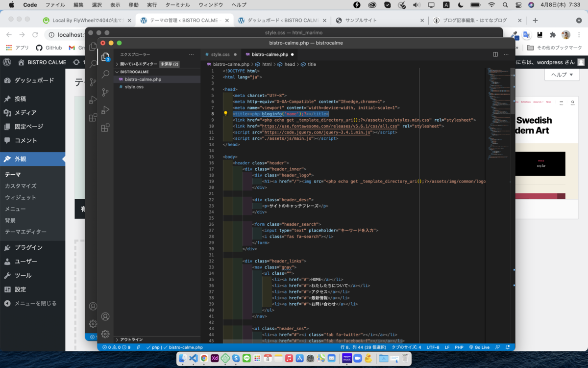Image resolution: width=588 pixels, height=368 pixels.
Task: Change language mode PHP in status bar
Action: (459, 347)
